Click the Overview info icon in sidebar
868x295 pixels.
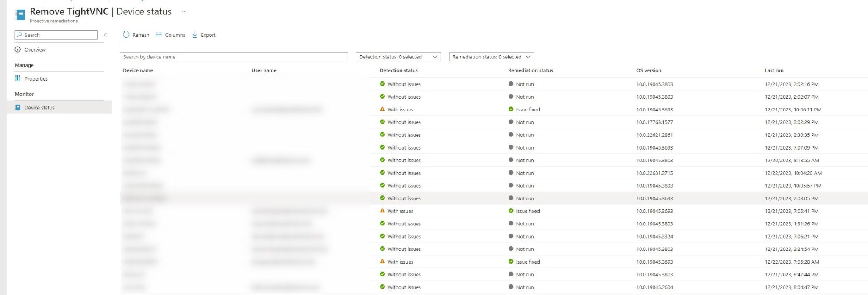point(18,50)
